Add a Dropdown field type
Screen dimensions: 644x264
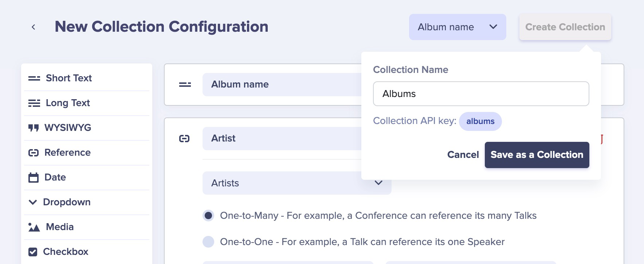coord(67,202)
